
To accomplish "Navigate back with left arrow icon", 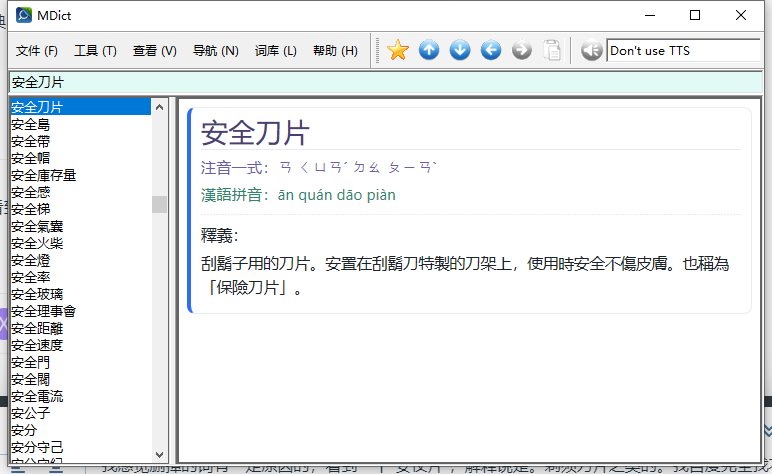I will pos(491,50).
